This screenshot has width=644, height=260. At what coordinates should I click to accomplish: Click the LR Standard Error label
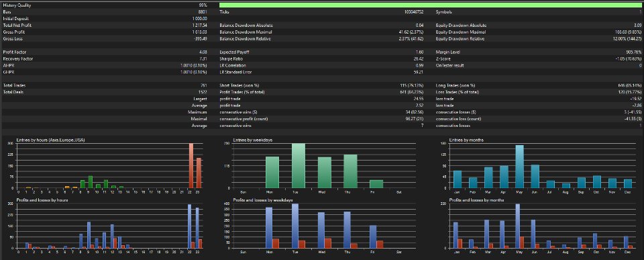tap(235, 72)
